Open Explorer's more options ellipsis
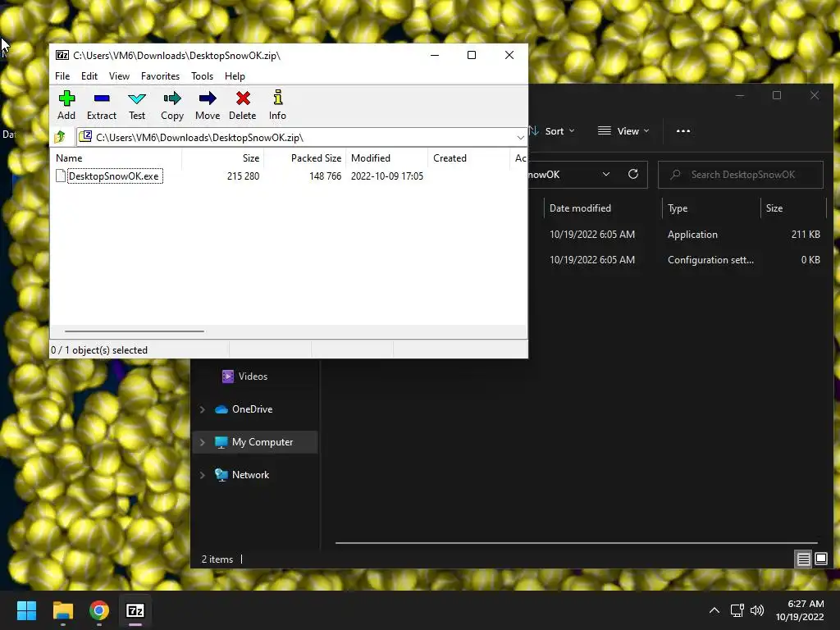 [683, 130]
